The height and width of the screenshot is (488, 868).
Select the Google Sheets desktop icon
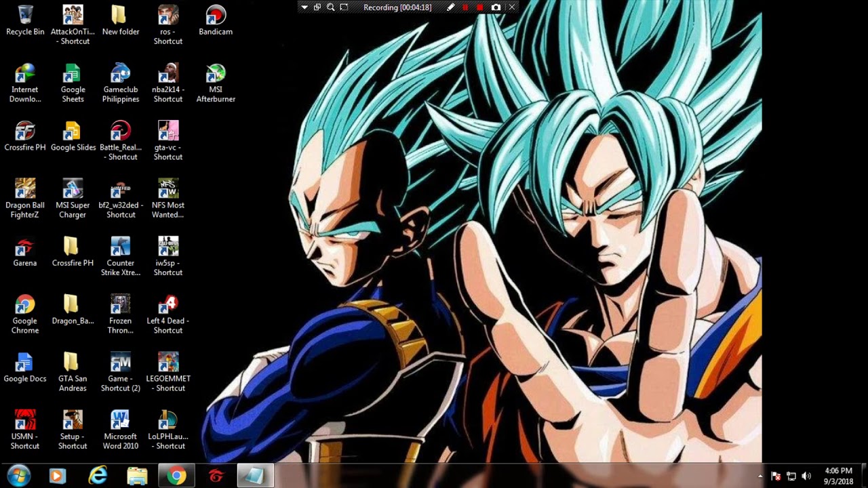[73, 83]
